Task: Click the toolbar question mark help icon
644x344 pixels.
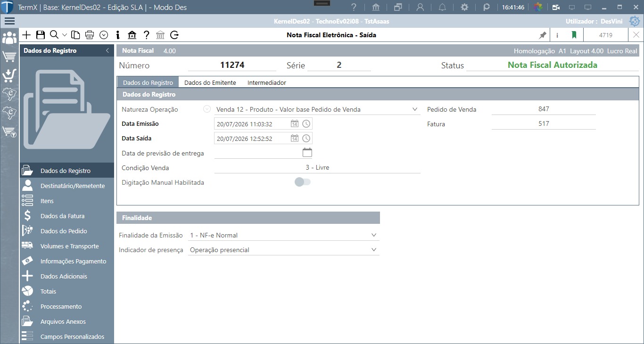Action: (x=147, y=35)
